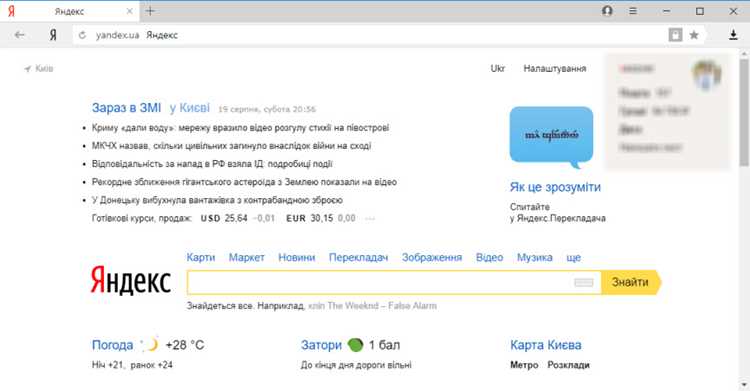
Task: Open the Як це зрозуміти link
Action: [x=555, y=187]
